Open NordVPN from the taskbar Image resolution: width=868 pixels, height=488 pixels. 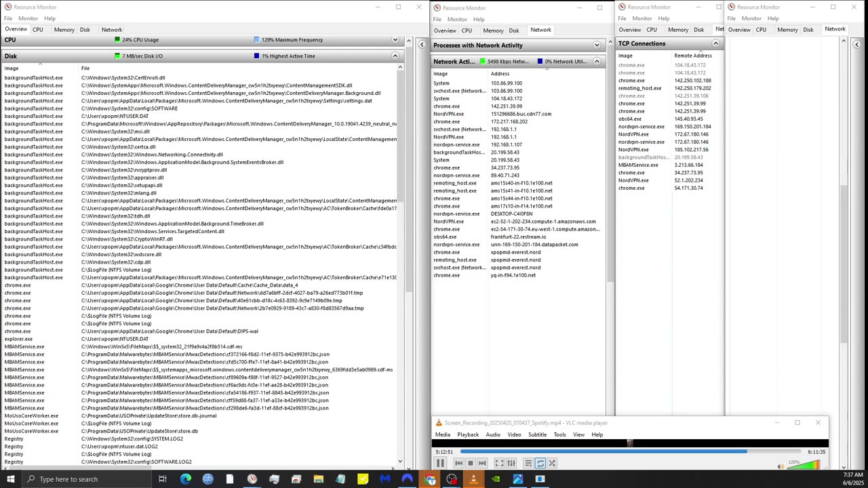[x=408, y=479]
